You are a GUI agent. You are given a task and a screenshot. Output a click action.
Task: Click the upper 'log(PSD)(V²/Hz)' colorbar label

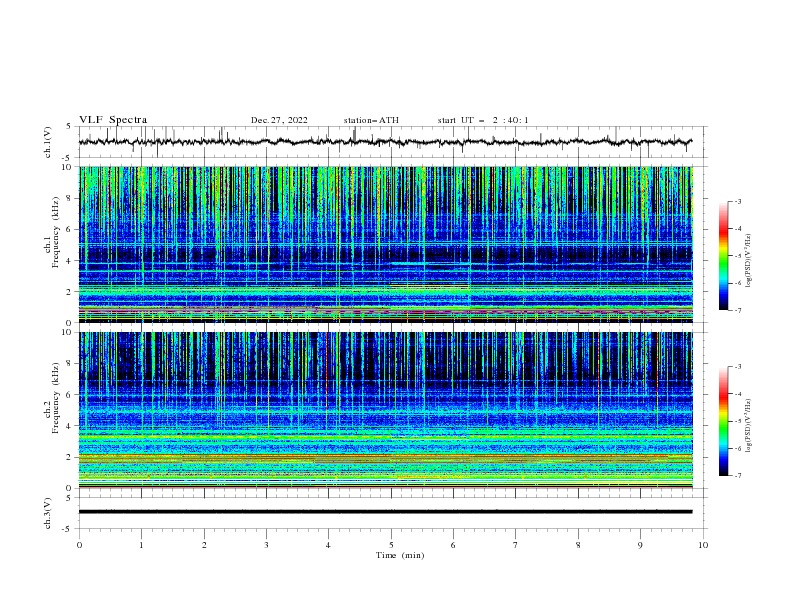(x=749, y=261)
